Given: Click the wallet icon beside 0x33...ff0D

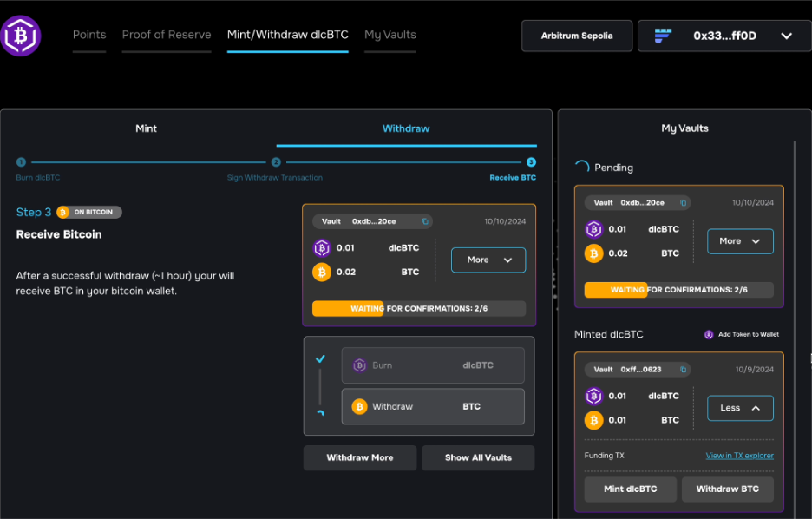Looking at the screenshot, I should pos(663,36).
